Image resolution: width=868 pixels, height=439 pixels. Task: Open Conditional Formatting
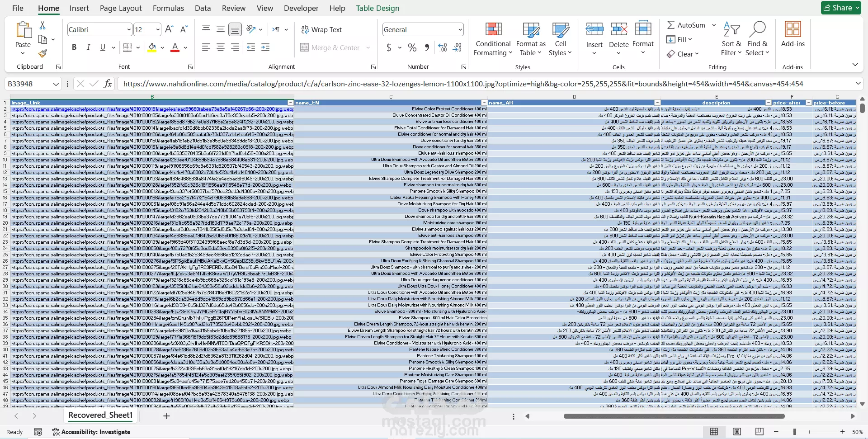pyautogui.click(x=493, y=39)
